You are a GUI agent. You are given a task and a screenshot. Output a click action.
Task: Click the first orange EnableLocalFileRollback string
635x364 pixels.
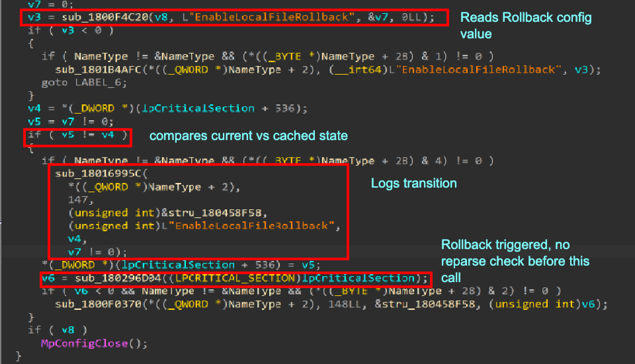272,17
